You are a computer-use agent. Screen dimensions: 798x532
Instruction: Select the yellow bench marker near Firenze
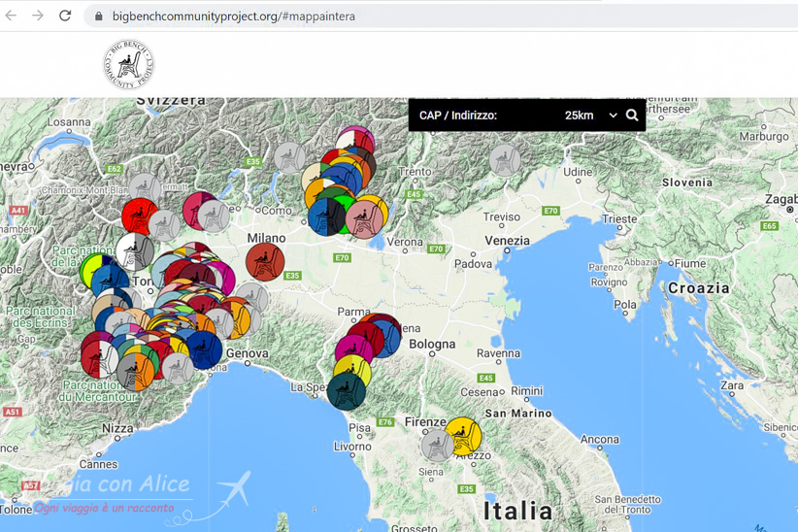(463, 436)
